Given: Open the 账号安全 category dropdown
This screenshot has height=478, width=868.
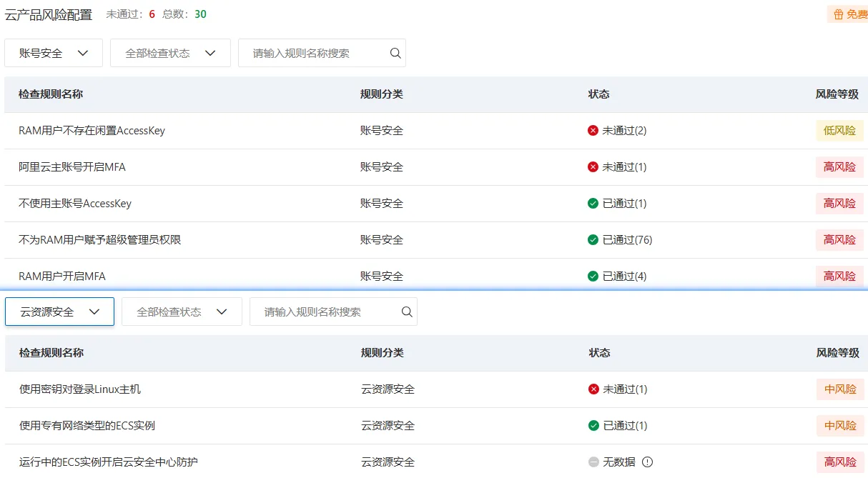Looking at the screenshot, I should click(x=54, y=53).
